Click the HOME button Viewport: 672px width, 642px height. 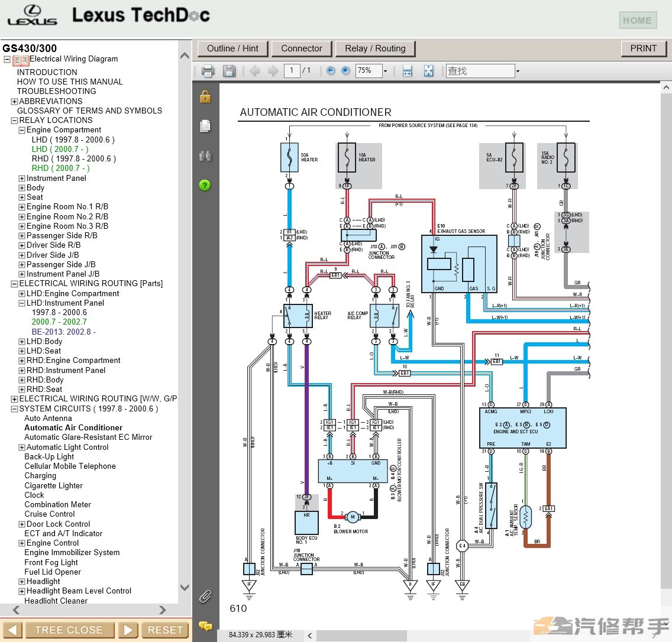637,20
